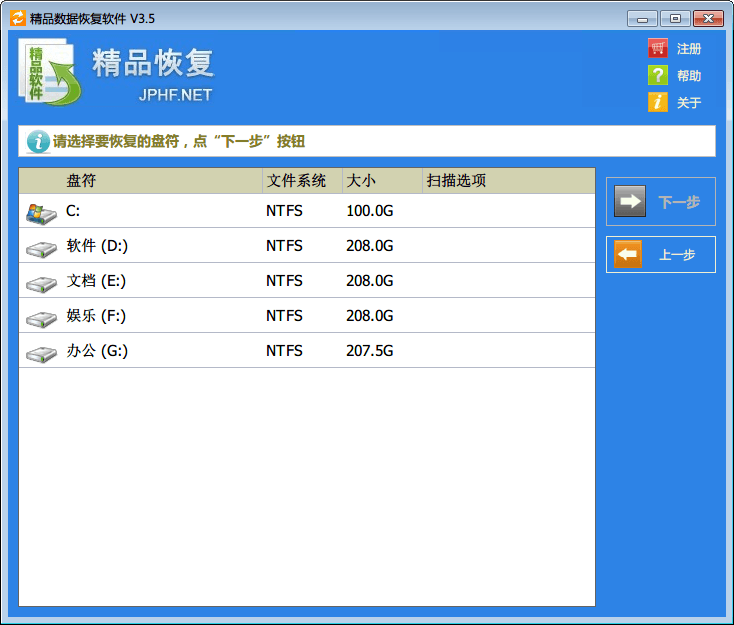This screenshot has height=625, width=734.
Task: Click the 上一步 previous step button
Action: click(x=661, y=255)
